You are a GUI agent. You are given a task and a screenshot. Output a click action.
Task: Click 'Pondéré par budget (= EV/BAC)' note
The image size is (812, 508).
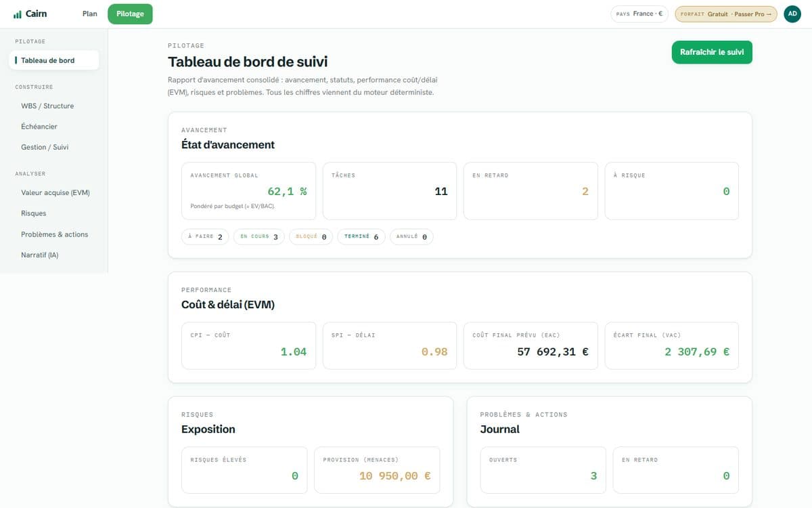coord(232,206)
